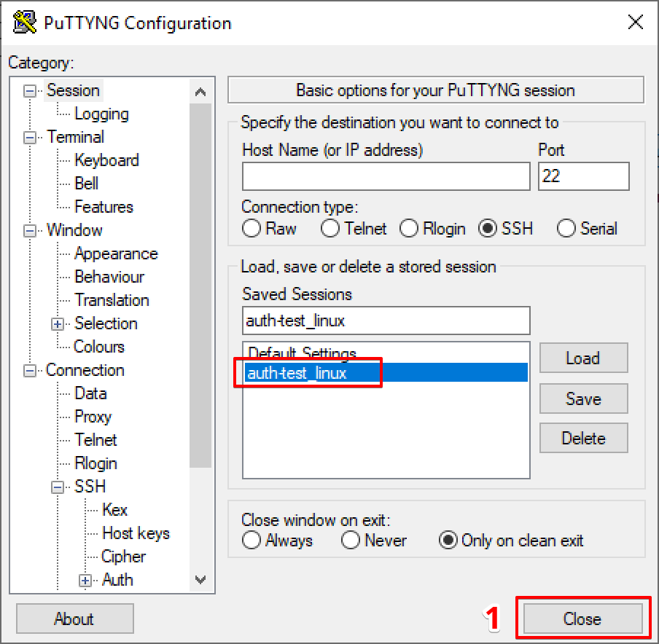The image size is (659, 644).
Task: Click the category tree scrollbar thumb
Action: pos(200,286)
